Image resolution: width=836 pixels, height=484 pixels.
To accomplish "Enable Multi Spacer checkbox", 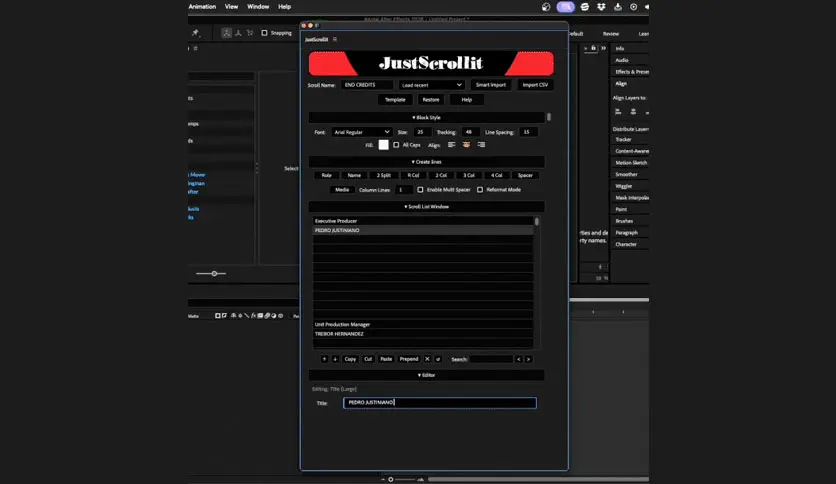I will pyautogui.click(x=420, y=190).
